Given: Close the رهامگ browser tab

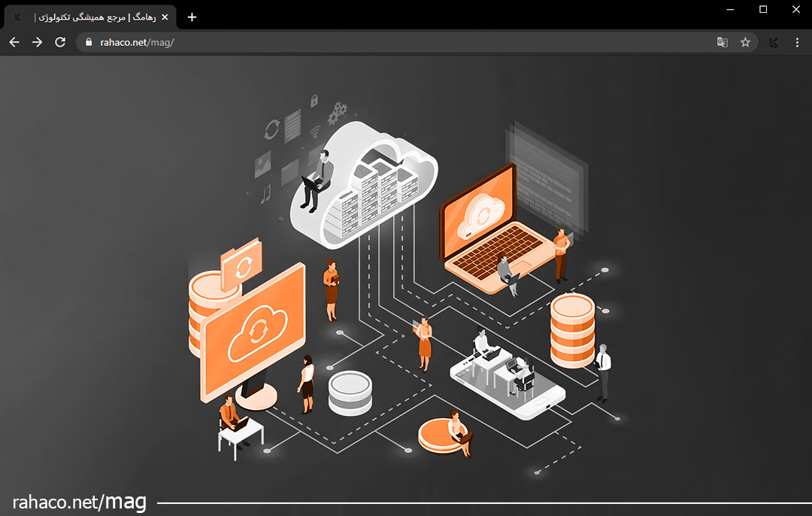Looking at the screenshot, I should click(165, 17).
